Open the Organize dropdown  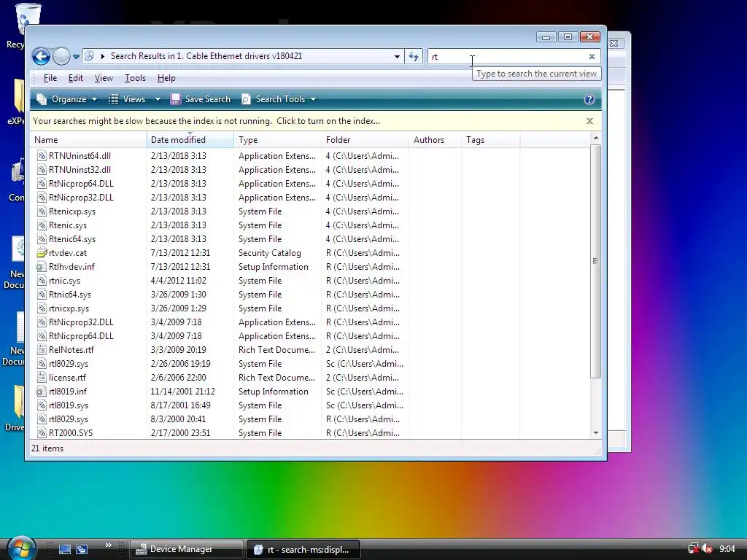[66, 99]
